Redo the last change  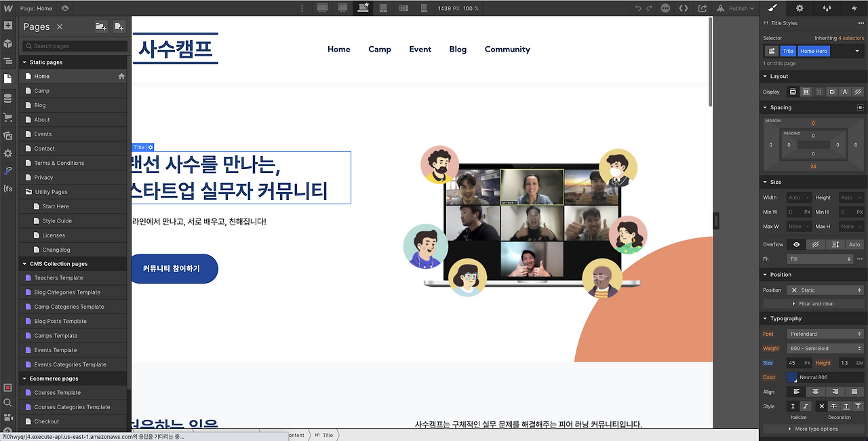[650, 8]
